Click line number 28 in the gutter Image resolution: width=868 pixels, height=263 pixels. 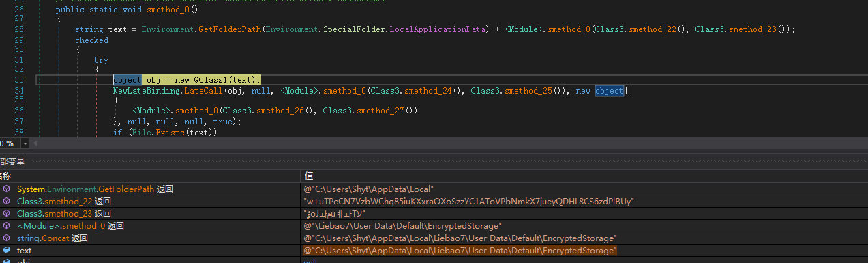pos(19,30)
